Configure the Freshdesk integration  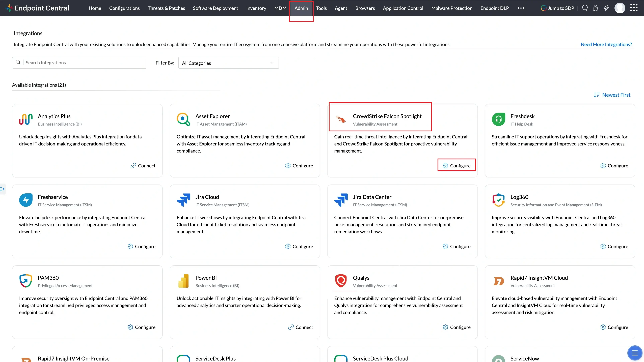coord(614,166)
